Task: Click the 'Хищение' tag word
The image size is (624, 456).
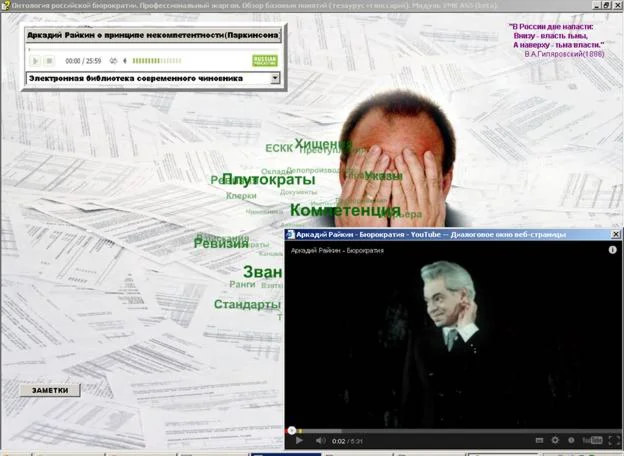Action: [x=323, y=144]
